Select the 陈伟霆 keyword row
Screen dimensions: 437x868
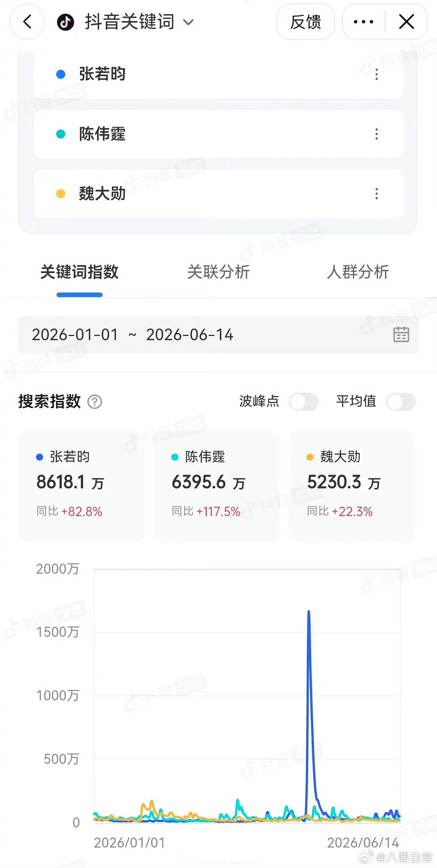(218, 134)
